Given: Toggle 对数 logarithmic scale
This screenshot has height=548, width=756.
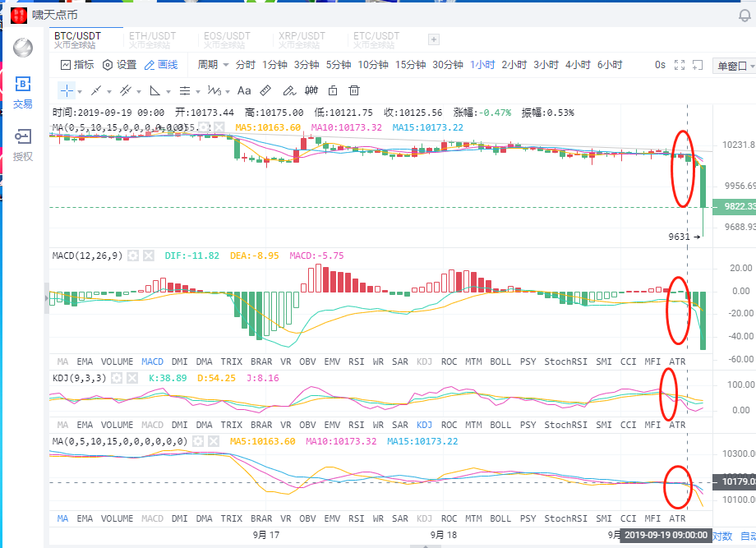Looking at the screenshot, I should [x=722, y=536].
